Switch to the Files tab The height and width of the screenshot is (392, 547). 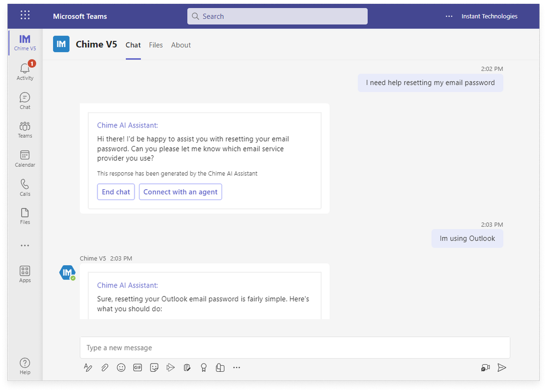(x=156, y=45)
